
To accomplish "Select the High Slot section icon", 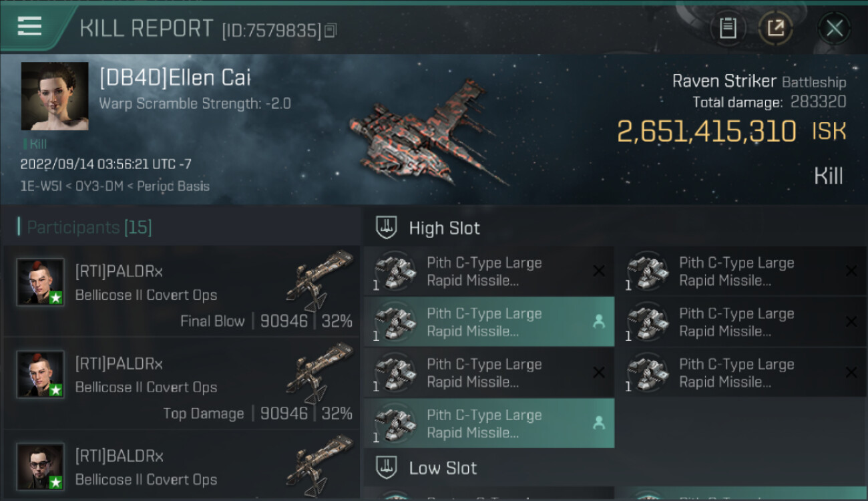I will (387, 228).
